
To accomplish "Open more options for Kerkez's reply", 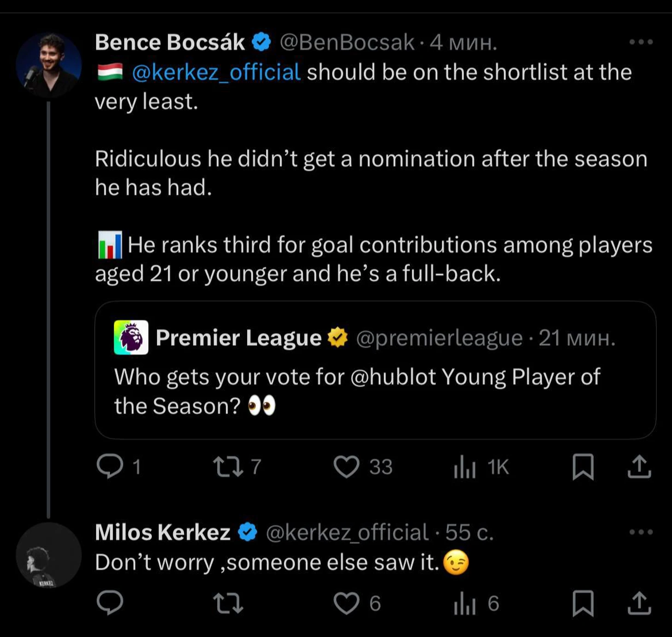I will (x=641, y=532).
